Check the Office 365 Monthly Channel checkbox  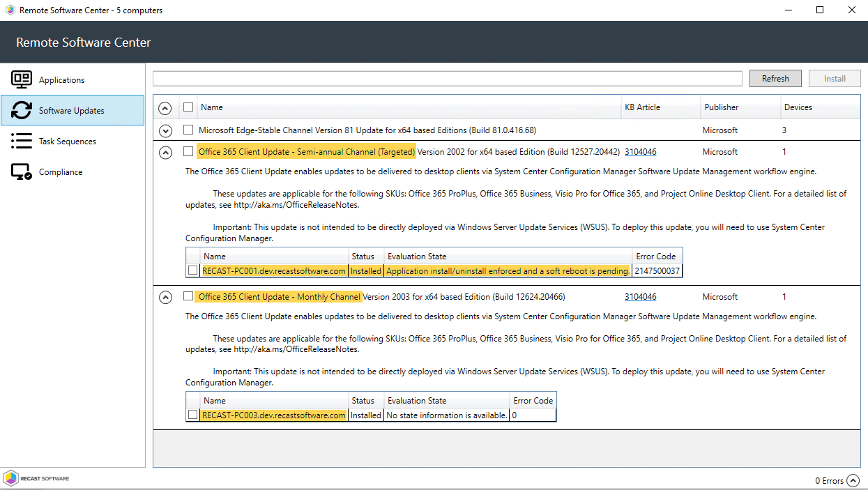[x=188, y=296]
